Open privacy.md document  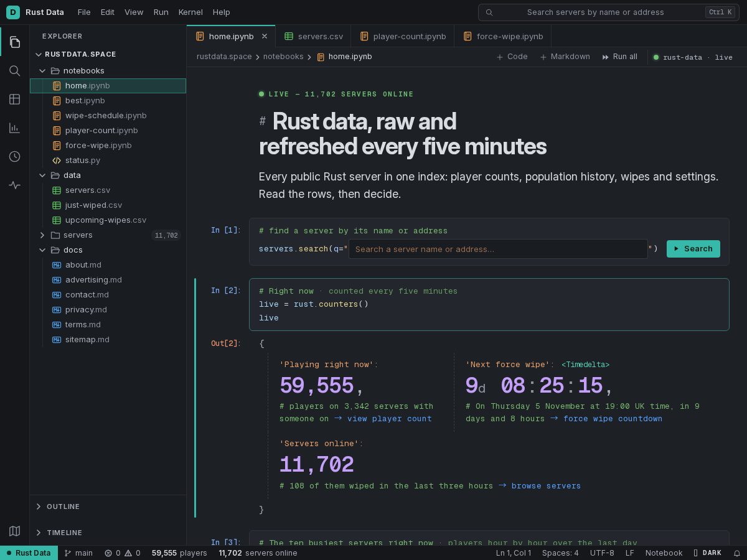(108, 309)
